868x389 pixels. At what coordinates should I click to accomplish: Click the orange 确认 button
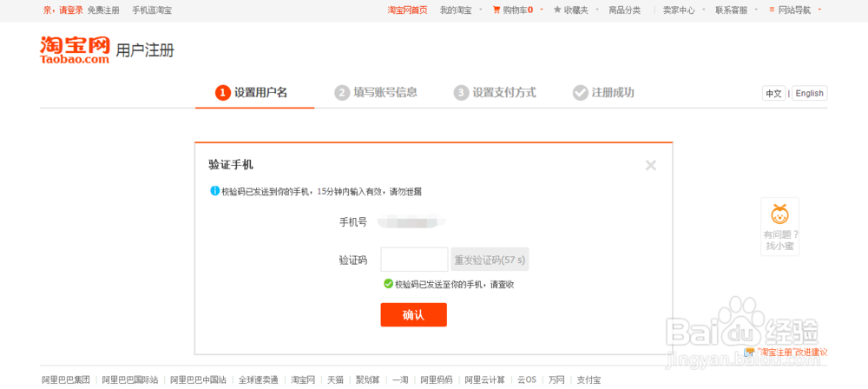[413, 314]
